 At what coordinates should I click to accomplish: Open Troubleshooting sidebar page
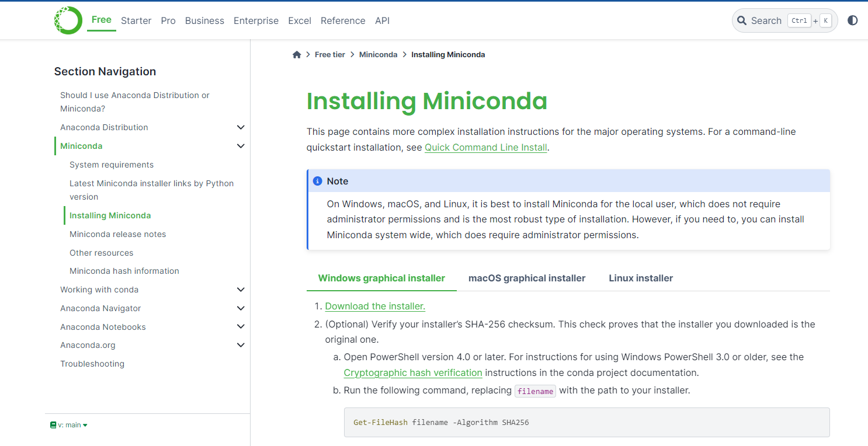(92, 364)
